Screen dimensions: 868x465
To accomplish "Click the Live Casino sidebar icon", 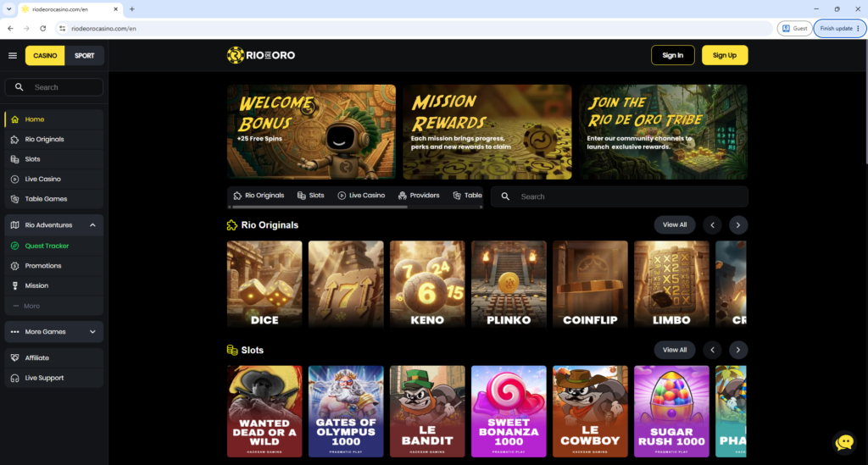I will [15, 180].
